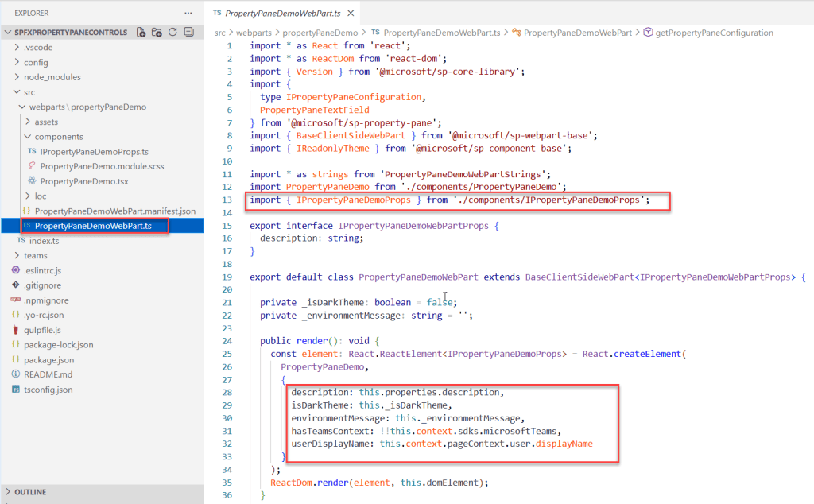Click the src breadcrumb segment
814x504 pixels.
click(219, 33)
